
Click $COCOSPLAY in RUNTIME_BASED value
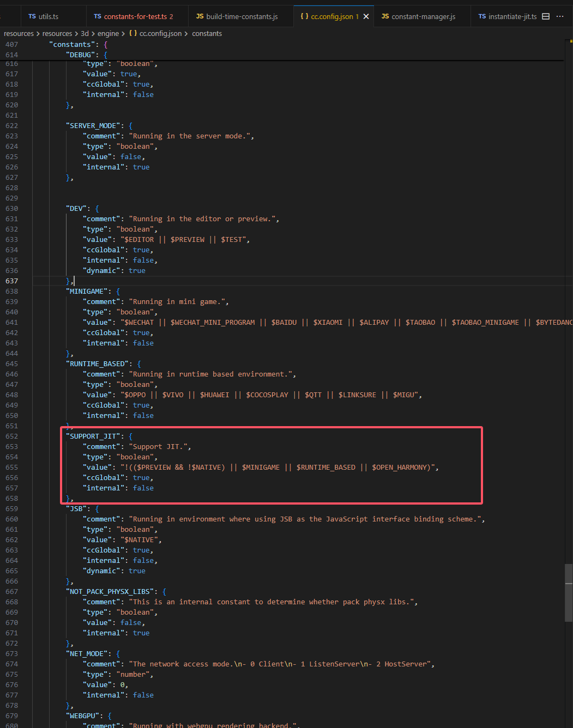267,395
